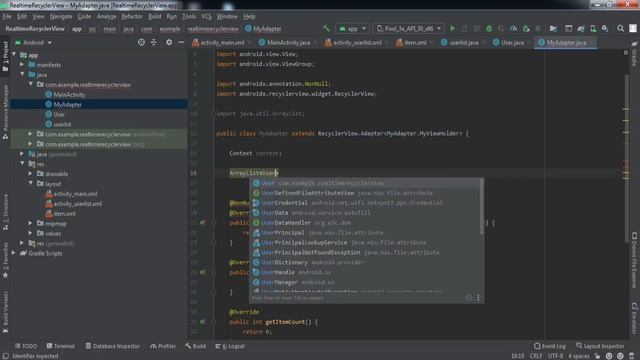Expand the manifests folder
The image size is (640, 360).
pos(22,64)
